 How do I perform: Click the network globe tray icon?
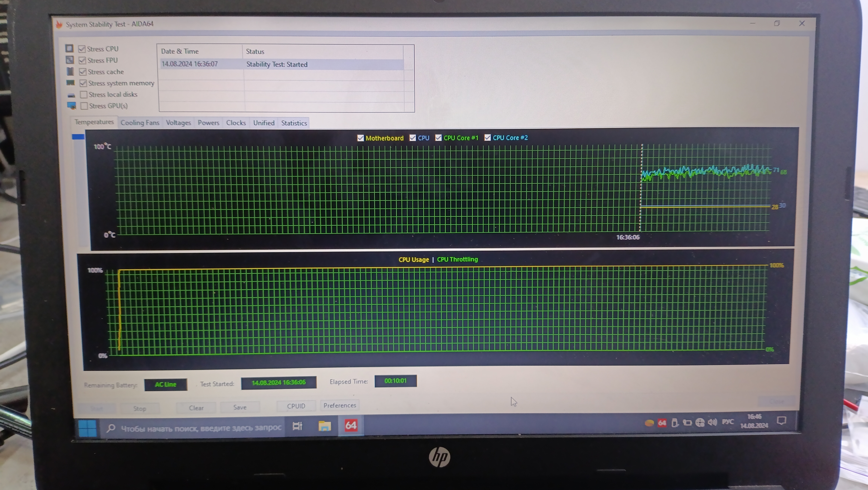tap(700, 422)
